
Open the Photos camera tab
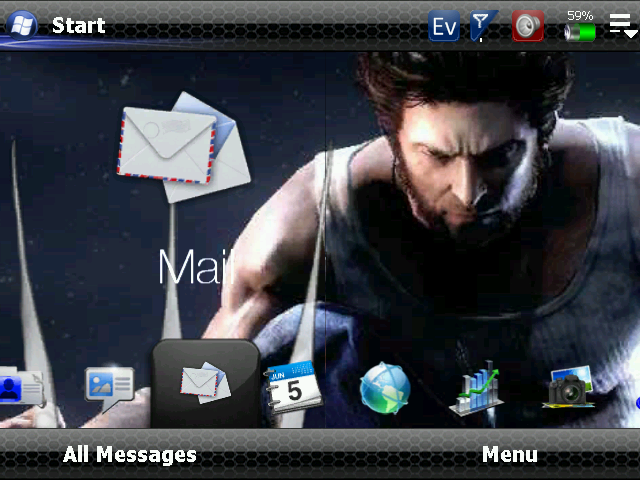click(569, 387)
